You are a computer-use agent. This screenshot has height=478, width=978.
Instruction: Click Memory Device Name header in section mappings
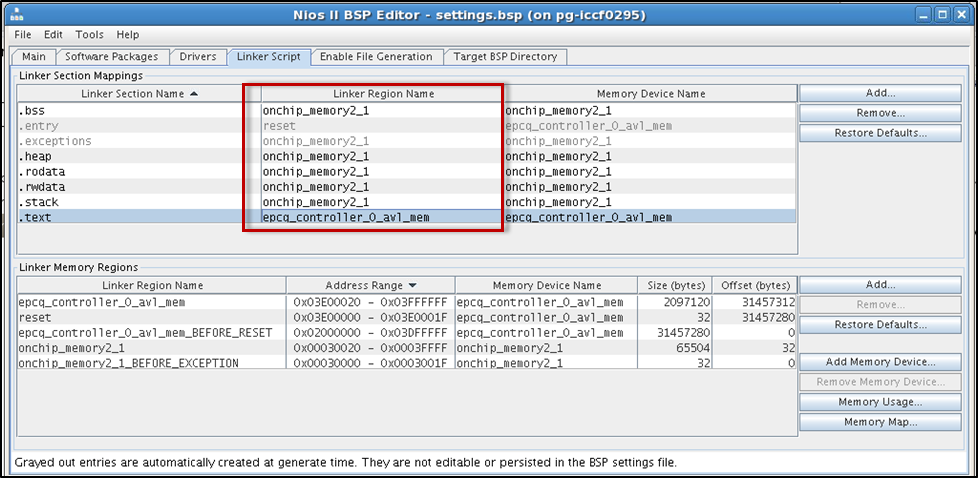tap(651, 94)
